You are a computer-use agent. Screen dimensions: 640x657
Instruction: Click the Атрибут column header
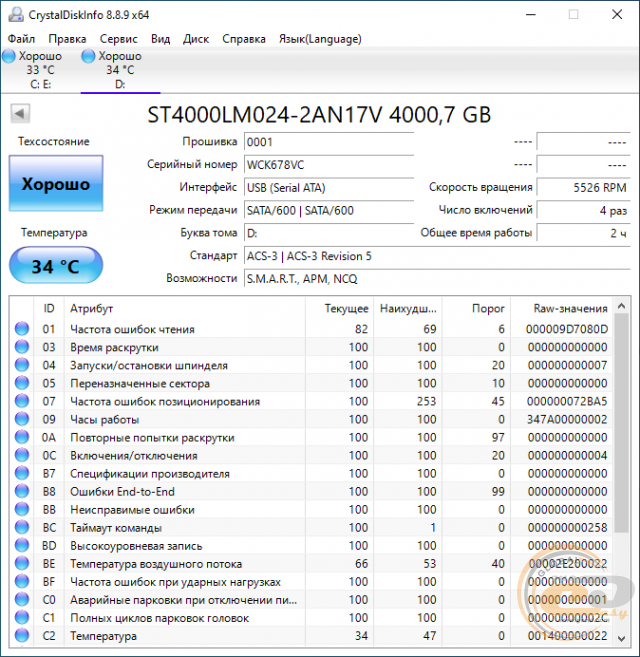(x=184, y=308)
